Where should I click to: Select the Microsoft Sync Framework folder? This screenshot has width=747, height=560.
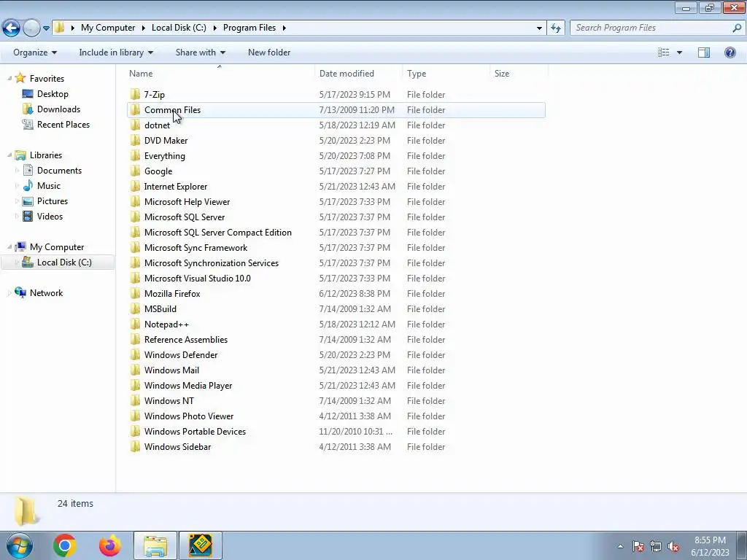point(336,248)
